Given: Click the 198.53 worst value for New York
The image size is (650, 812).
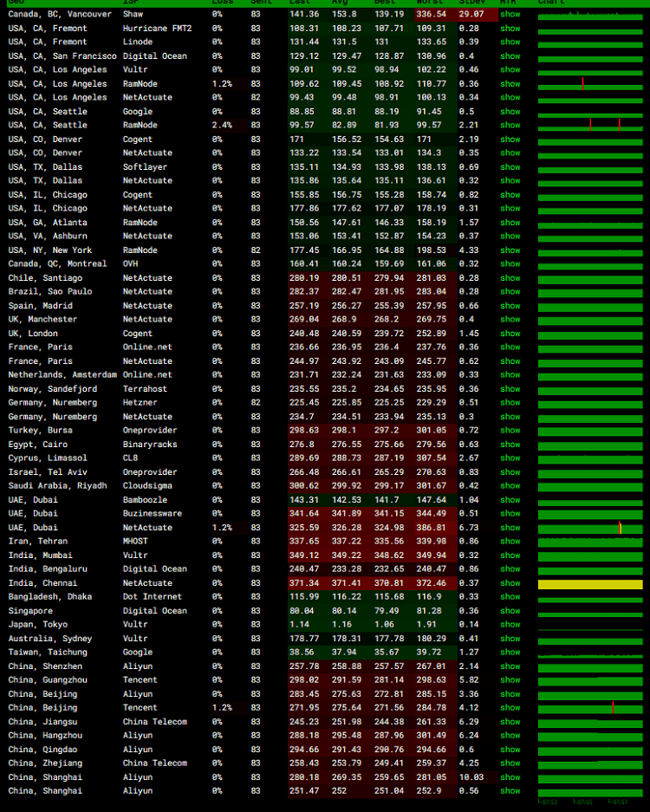Looking at the screenshot, I should tap(432, 250).
